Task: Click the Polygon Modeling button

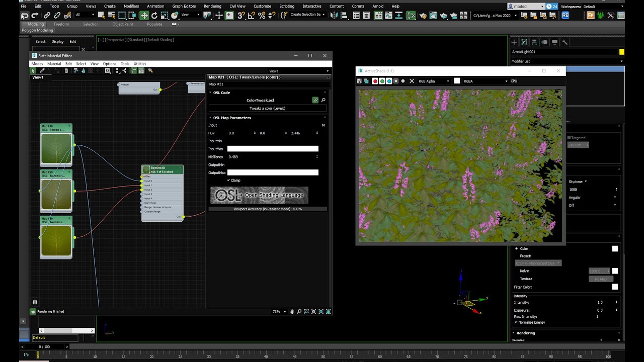Action: tap(37, 30)
